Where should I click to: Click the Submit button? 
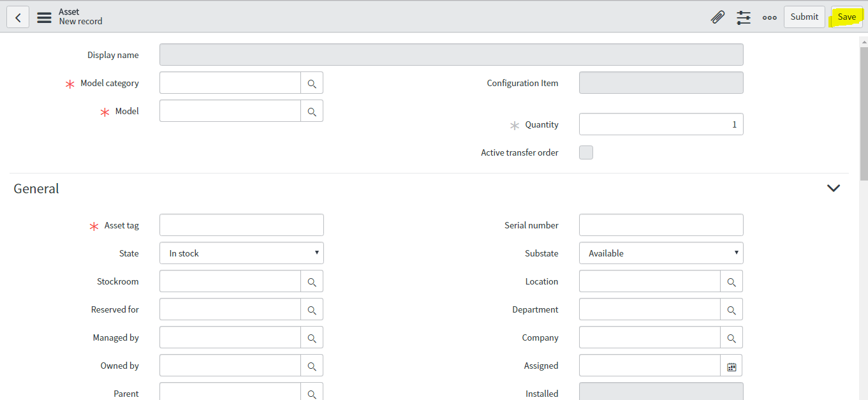click(x=804, y=17)
